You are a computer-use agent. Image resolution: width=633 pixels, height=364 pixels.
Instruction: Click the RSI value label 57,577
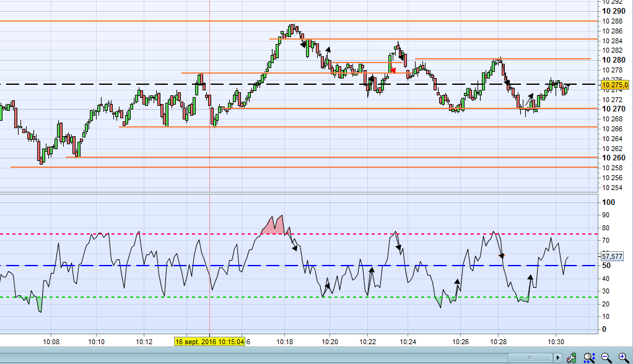point(612,256)
